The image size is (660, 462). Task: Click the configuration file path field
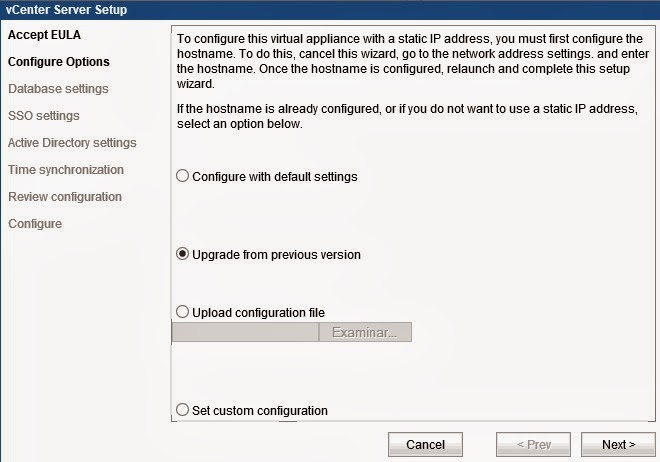coord(245,332)
